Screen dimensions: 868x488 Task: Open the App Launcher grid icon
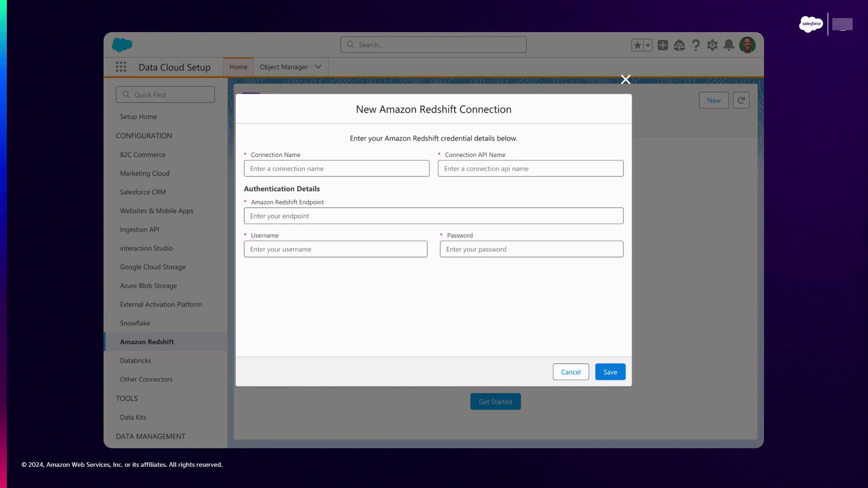(121, 67)
